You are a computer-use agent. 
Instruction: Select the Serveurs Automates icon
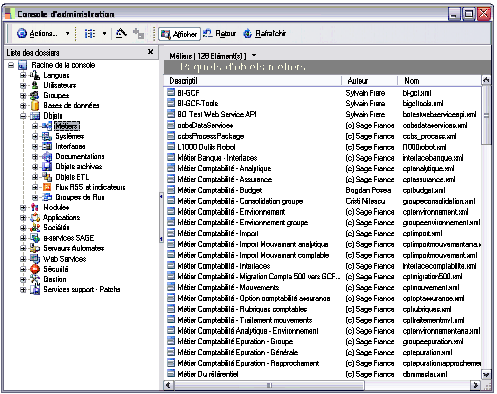pos(35,248)
